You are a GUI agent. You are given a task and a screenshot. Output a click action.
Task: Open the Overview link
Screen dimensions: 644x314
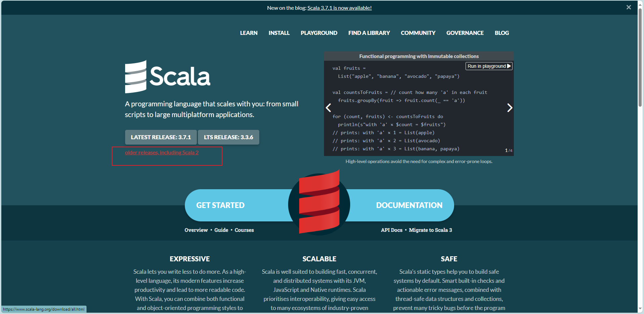(x=196, y=230)
